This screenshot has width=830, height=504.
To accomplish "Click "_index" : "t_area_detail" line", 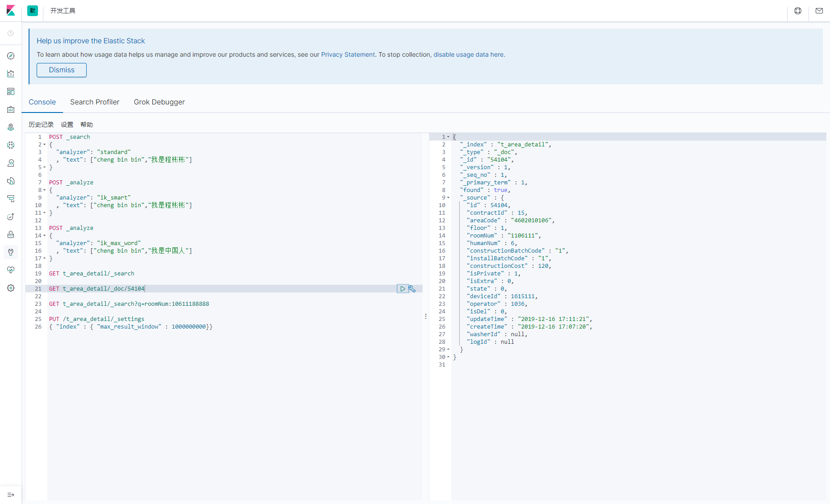I will tap(505, 145).
